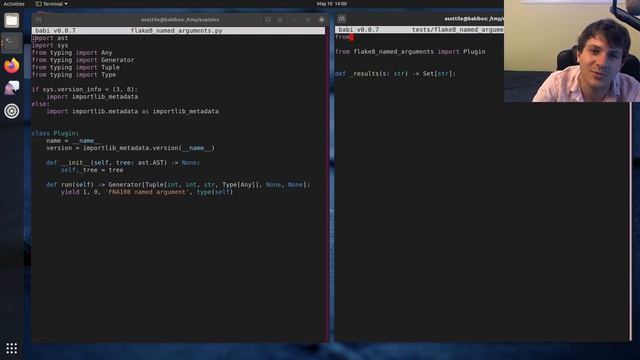Click new tab icon in left terminal titlebar

38,20
